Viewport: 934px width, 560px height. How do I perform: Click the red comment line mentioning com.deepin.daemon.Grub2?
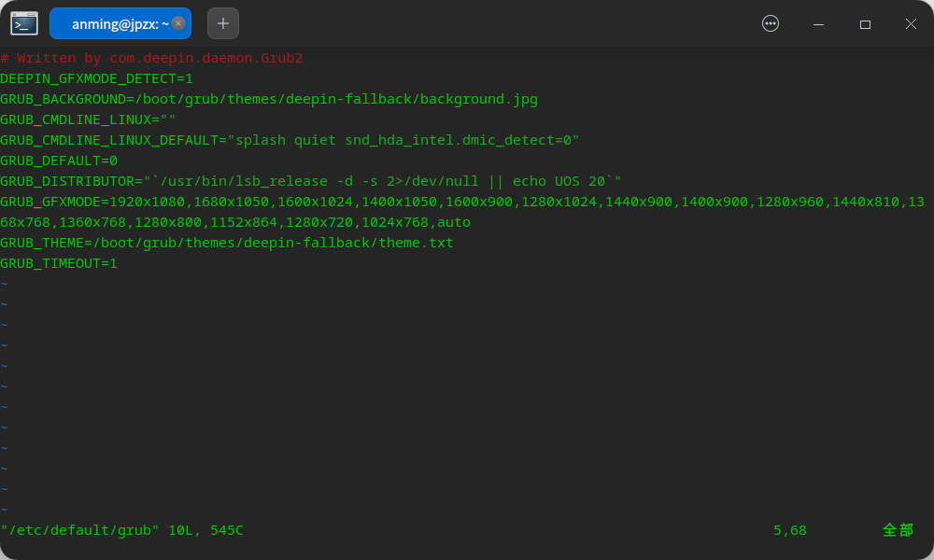[x=151, y=58]
